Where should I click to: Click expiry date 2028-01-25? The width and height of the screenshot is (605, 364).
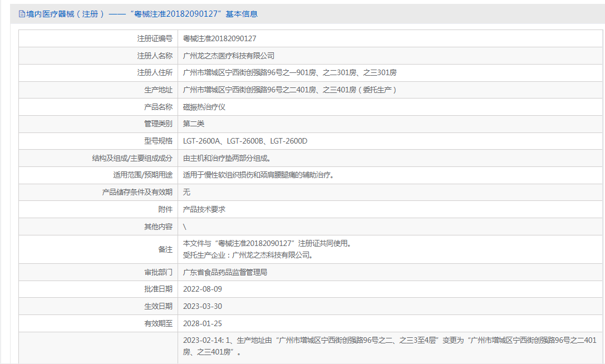(203, 323)
